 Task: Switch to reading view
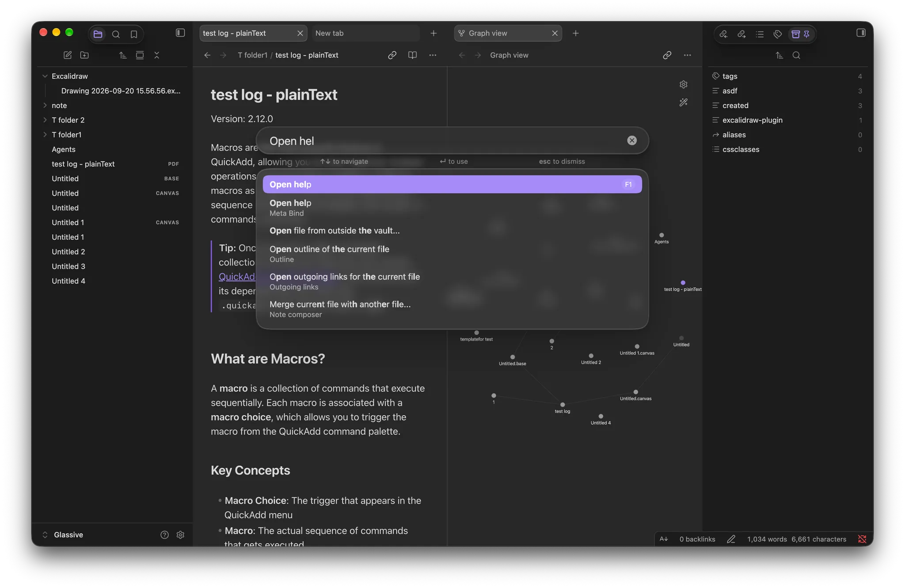[412, 55]
